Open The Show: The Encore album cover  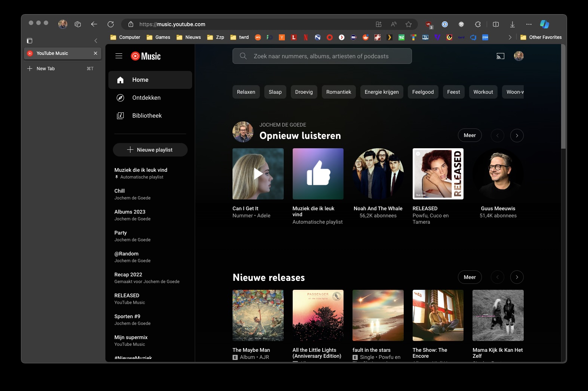438,315
